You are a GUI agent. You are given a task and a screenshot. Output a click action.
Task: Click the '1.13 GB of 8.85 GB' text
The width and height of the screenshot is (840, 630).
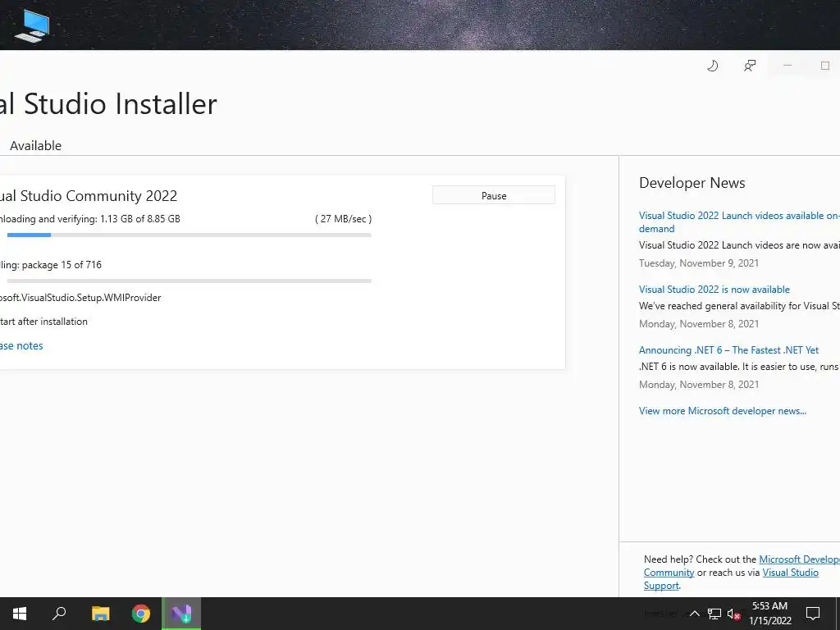[x=139, y=218]
